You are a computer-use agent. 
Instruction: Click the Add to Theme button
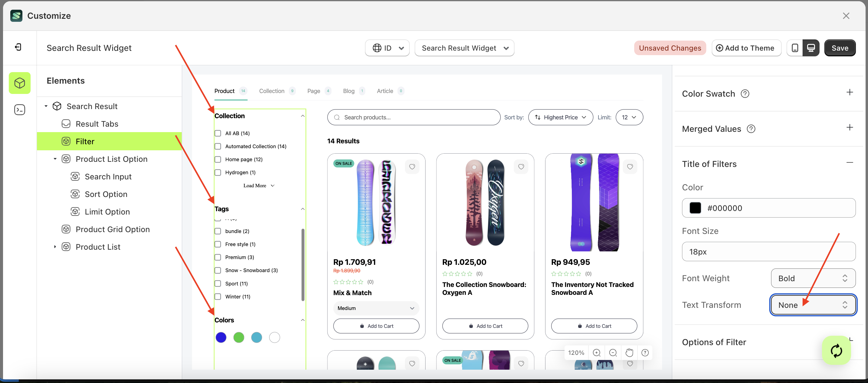[x=746, y=48]
